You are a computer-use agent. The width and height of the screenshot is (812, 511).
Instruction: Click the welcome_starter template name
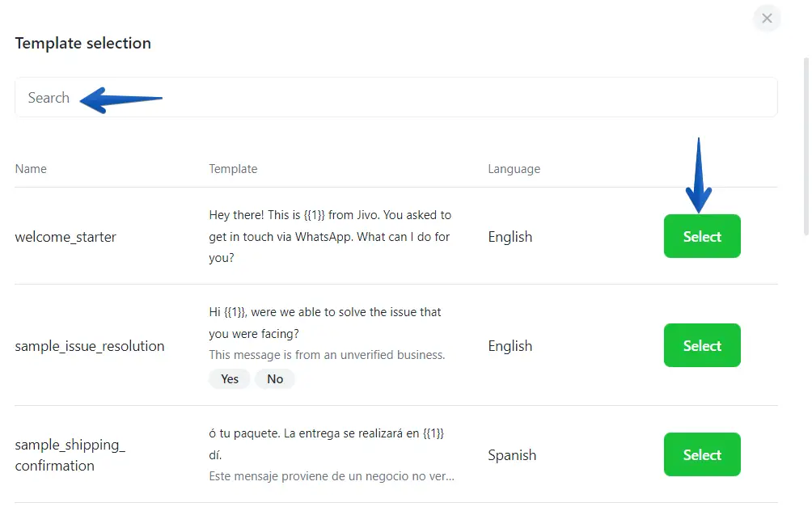pyautogui.click(x=66, y=237)
